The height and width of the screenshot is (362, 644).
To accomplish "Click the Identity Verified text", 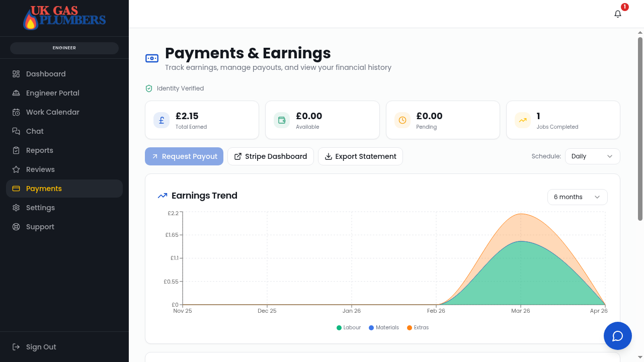I will click(180, 88).
